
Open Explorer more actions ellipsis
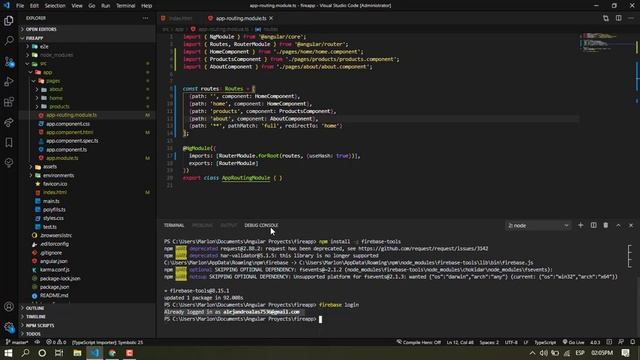[x=145, y=18]
